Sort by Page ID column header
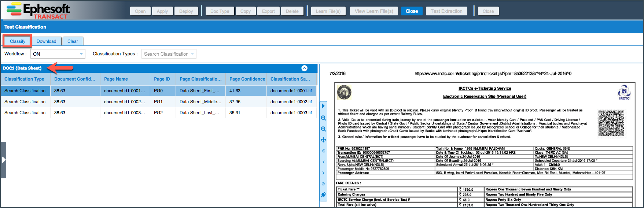644x208 pixels. tap(163, 79)
